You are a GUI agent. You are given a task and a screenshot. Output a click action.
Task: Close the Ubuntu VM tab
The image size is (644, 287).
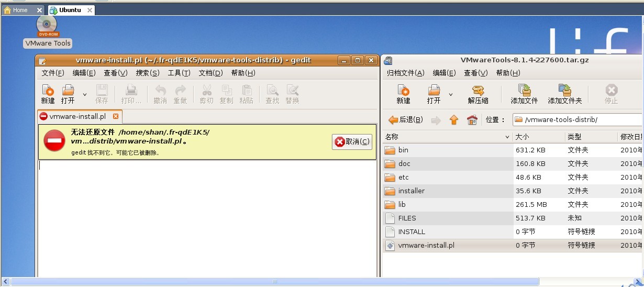coord(90,10)
